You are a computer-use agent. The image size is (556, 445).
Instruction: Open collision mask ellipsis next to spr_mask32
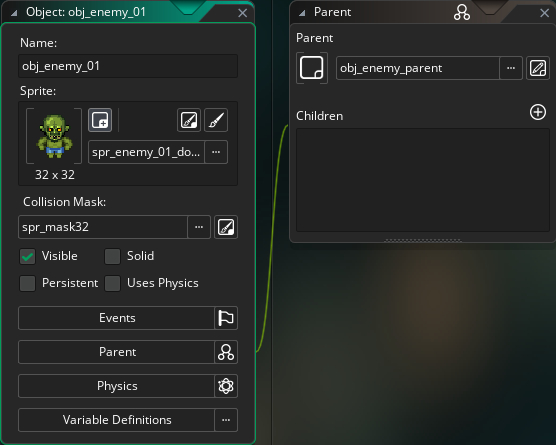tap(199, 227)
